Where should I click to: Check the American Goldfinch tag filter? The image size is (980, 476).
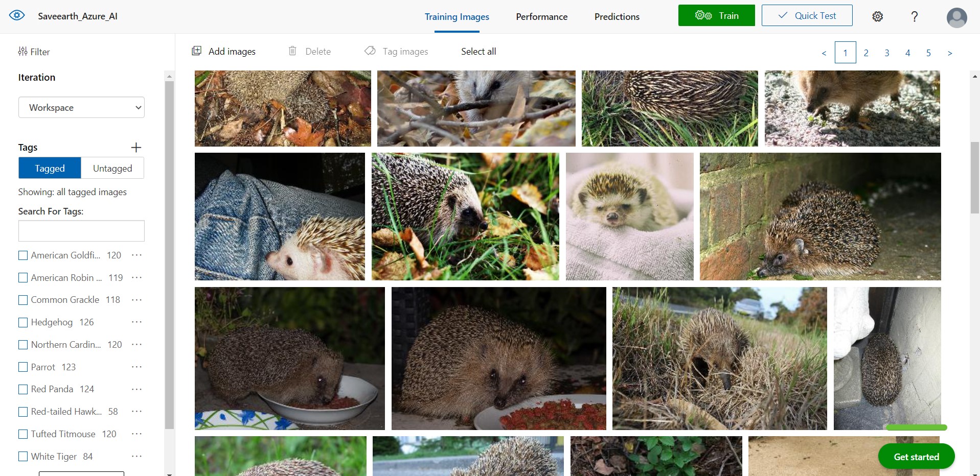pos(23,255)
